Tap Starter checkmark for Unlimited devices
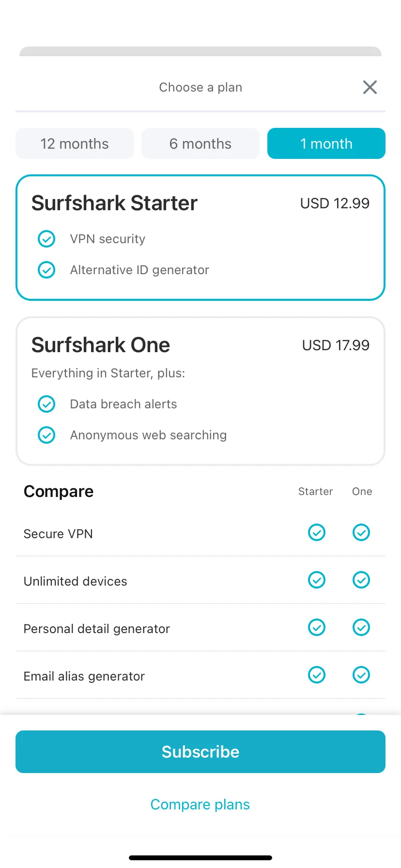 (317, 580)
